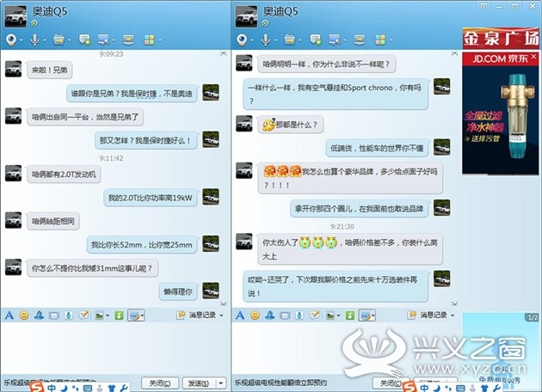Viewport: 542px width, 392px height.
Task: Click scroll-up arrow in left chat history
Action: (x=224, y=53)
